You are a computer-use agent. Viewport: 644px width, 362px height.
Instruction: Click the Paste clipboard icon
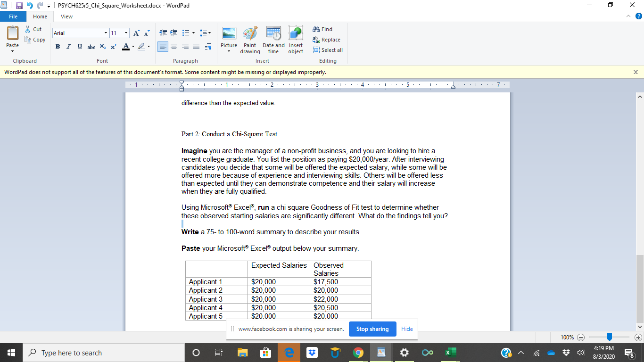point(12,33)
